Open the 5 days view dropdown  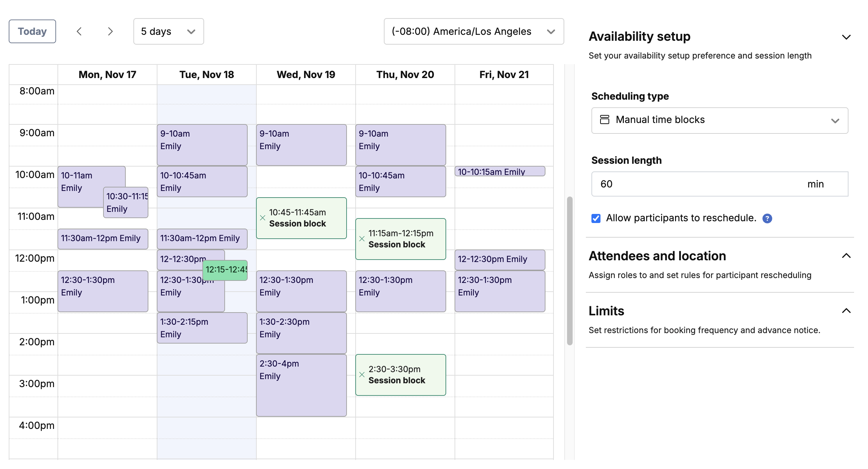tap(168, 31)
